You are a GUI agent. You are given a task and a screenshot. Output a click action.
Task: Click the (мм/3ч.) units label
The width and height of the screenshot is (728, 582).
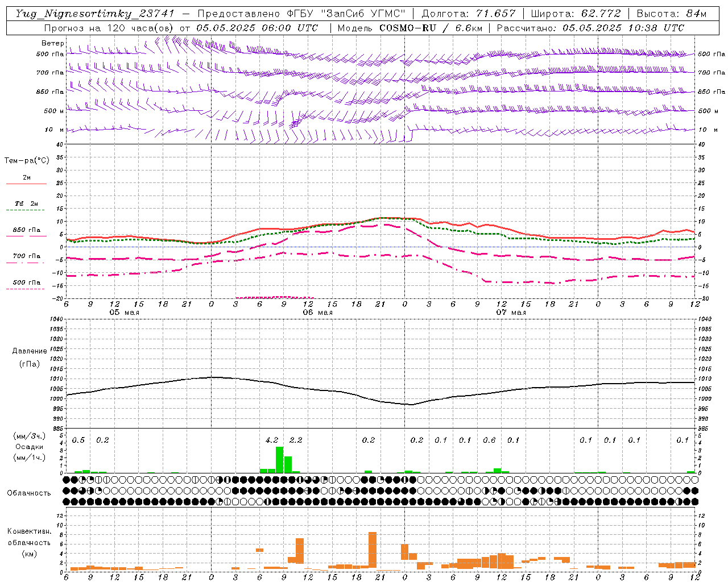coord(30,436)
